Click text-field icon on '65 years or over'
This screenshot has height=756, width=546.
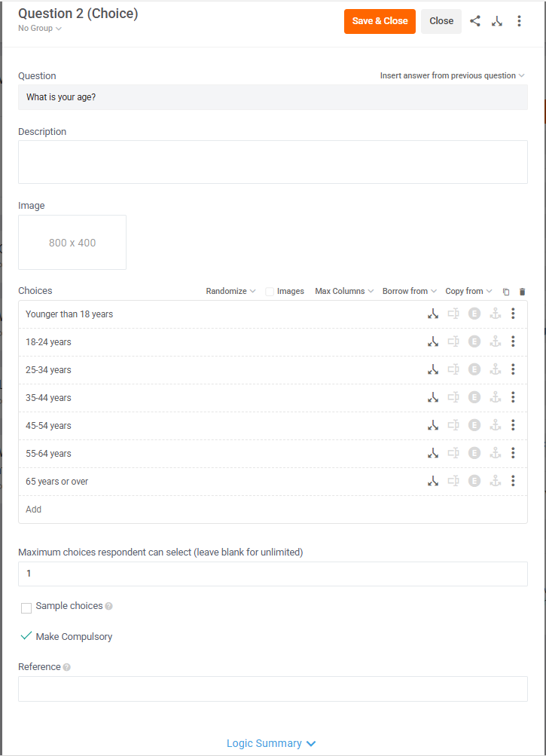click(x=453, y=482)
